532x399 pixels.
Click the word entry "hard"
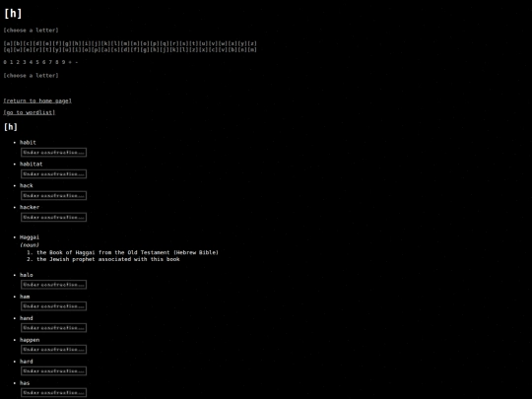pos(27,362)
